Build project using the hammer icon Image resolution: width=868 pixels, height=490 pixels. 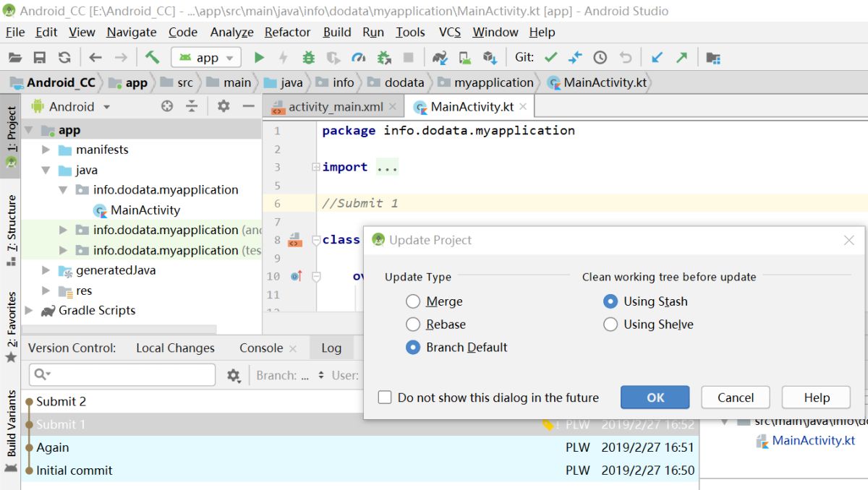[152, 57]
